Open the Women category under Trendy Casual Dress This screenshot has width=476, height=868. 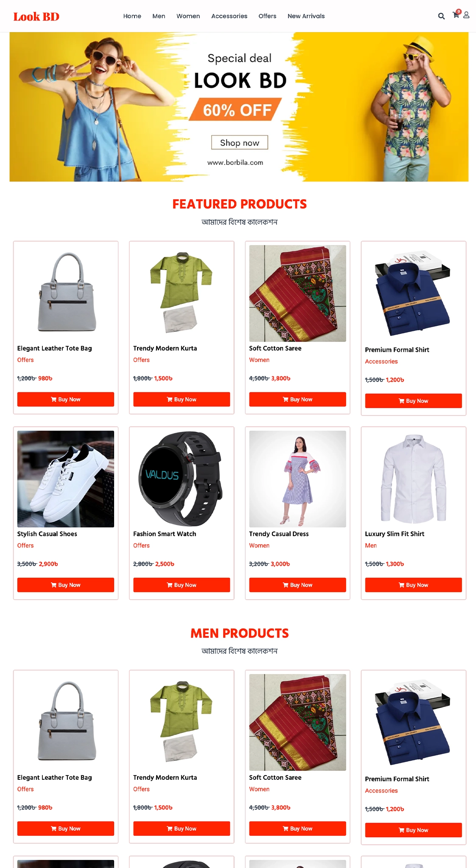(x=259, y=545)
